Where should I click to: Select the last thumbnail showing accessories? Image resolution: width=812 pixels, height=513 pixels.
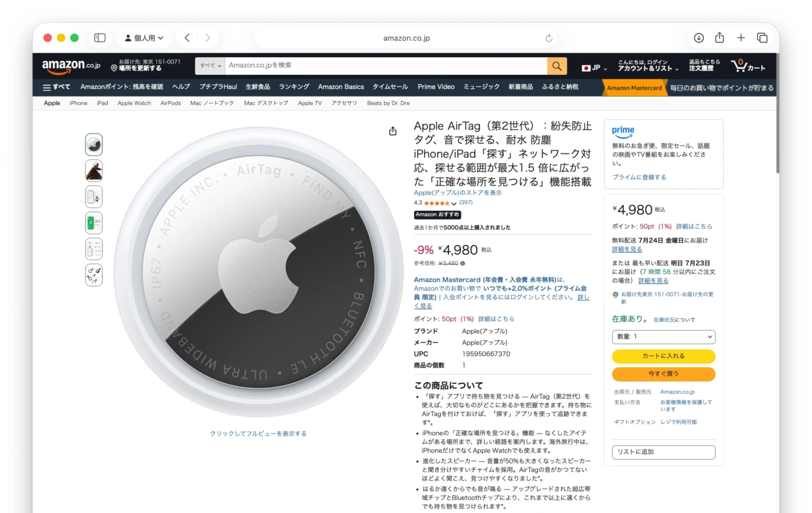coord(93,275)
